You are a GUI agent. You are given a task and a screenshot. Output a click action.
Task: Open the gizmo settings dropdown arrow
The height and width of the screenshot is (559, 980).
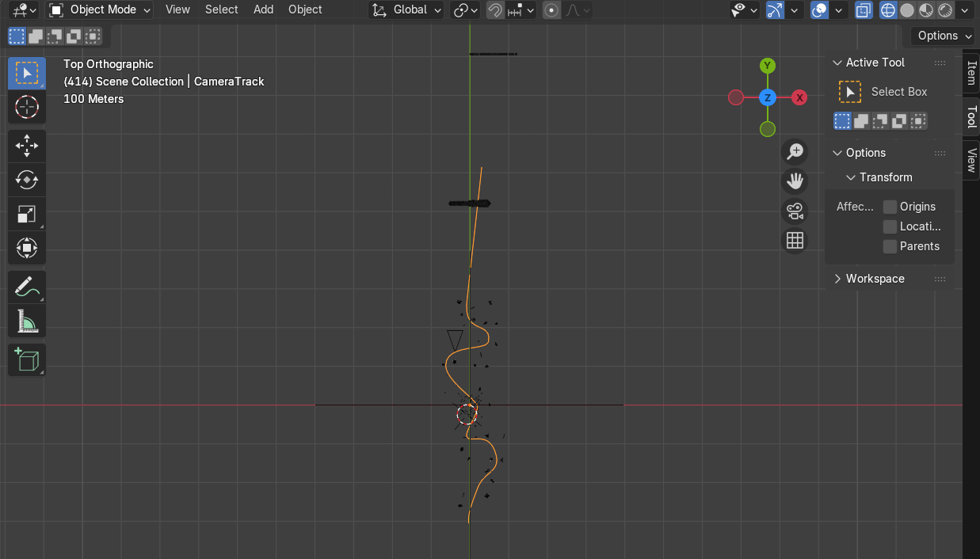[795, 10]
